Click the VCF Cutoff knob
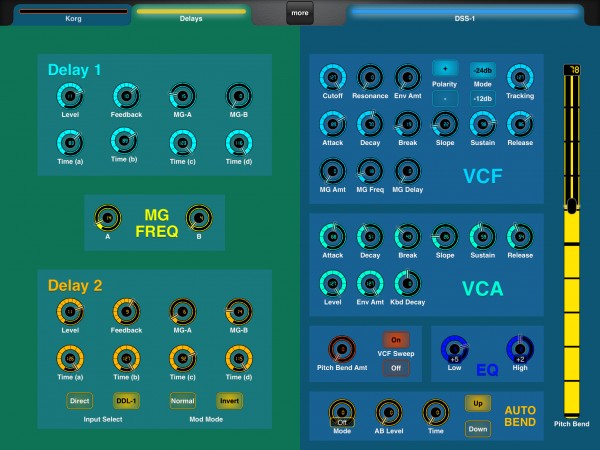Screen dimensions: 600x450 point(333,78)
